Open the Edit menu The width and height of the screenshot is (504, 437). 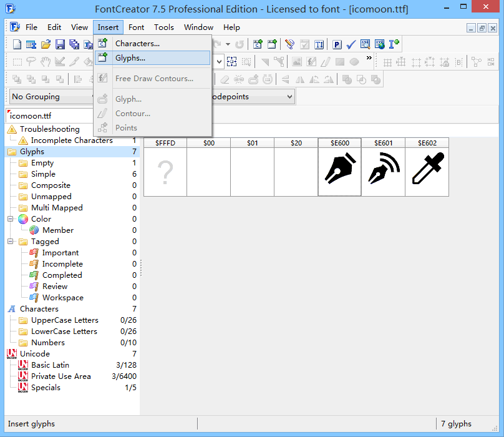coord(54,27)
